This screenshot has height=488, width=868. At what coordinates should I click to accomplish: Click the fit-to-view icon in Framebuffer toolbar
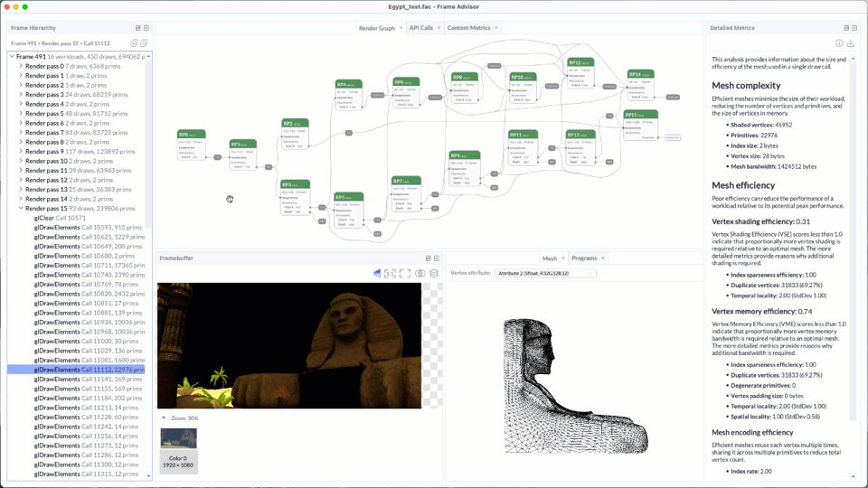coord(404,273)
